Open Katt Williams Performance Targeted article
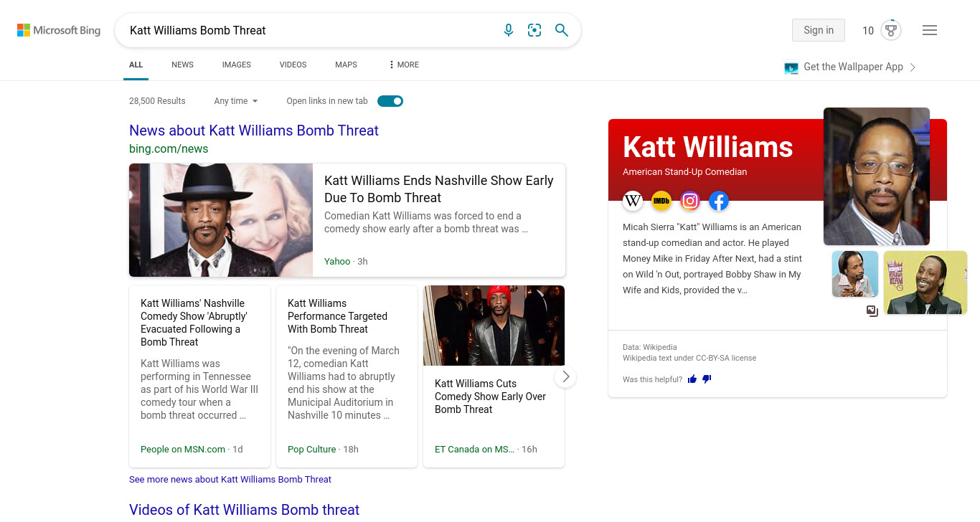 (x=337, y=316)
